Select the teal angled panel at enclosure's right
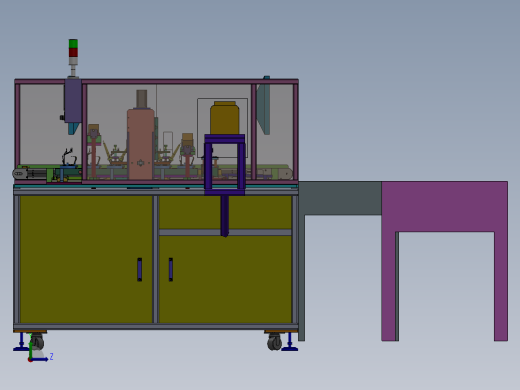Image resolution: width=520 pixels, height=390 pixels. click(x=264, y=109)
